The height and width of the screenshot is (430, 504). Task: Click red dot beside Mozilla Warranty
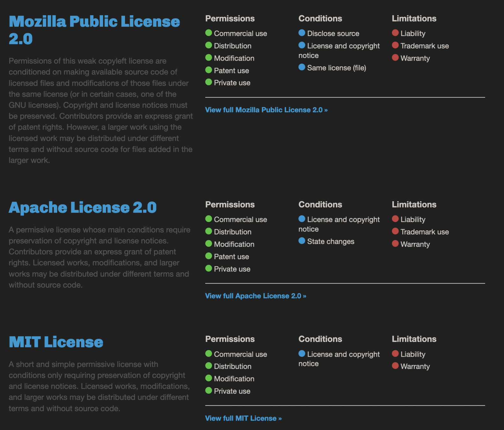[x=395, y=58]
